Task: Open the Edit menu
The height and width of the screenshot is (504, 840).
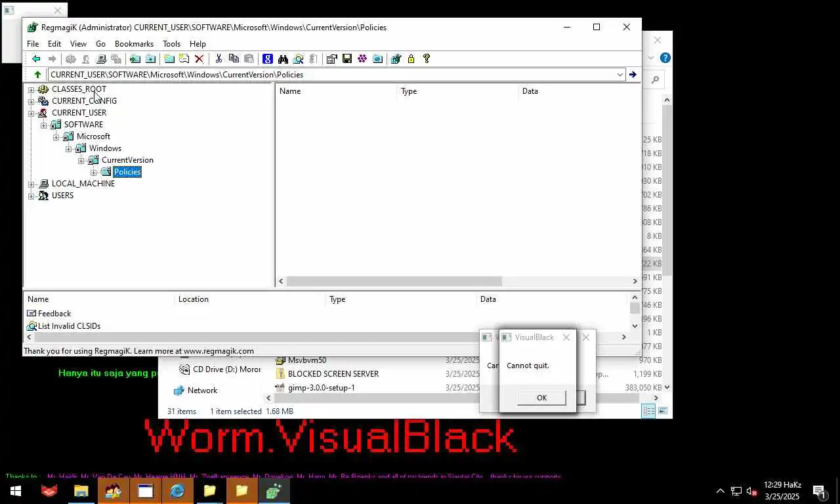Action: coord(54,44)
